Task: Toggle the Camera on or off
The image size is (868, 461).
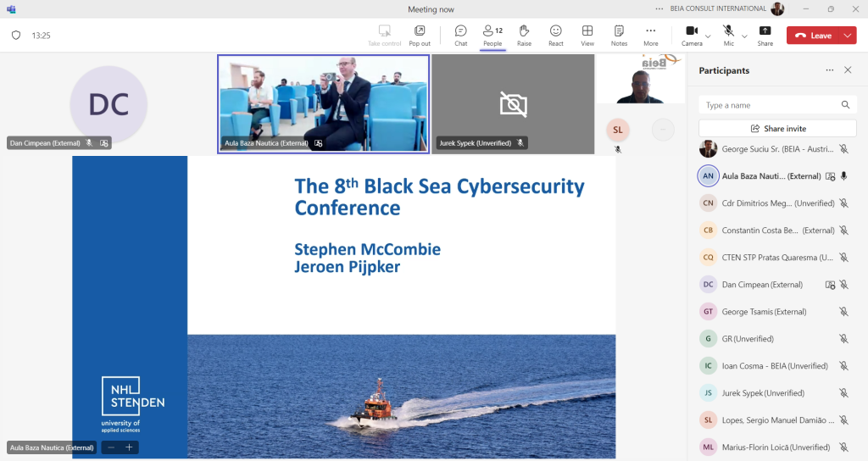Action: pos(691,35)
